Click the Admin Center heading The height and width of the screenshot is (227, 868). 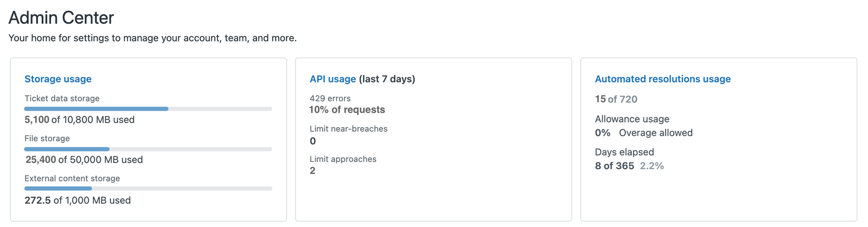[61, 18]
